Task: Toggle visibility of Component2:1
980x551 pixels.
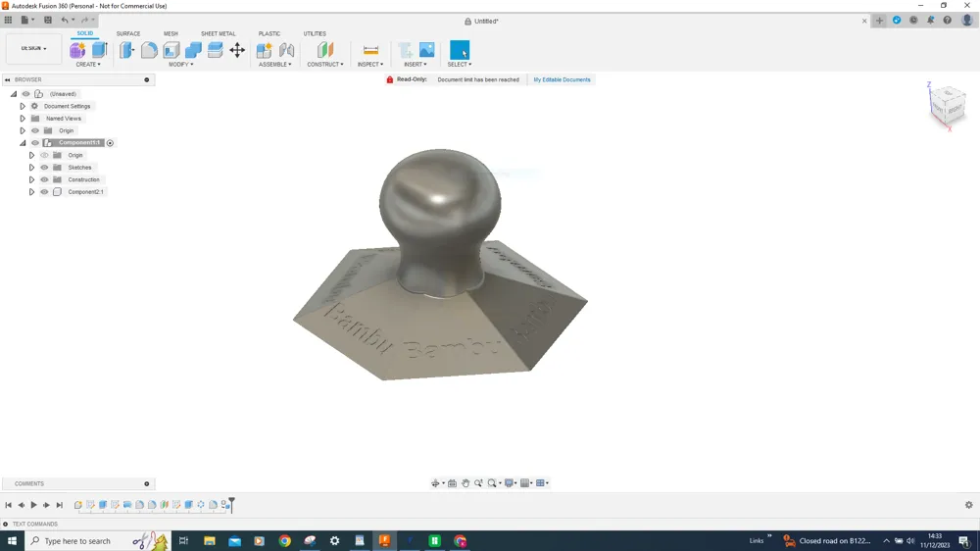Action: tap(44, 192)
